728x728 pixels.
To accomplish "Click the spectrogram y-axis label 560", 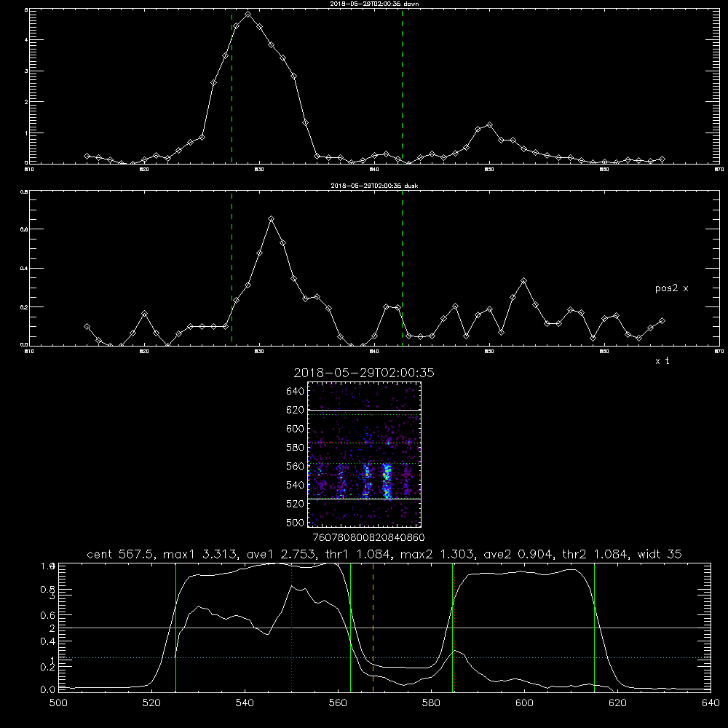I will [296, 466].
